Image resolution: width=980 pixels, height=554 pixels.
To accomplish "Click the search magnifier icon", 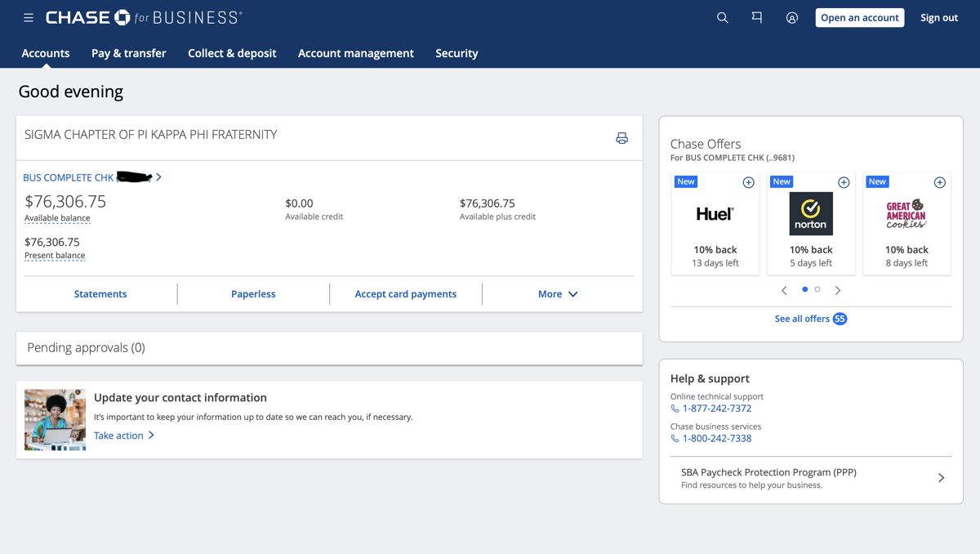I will pos(722,17).
